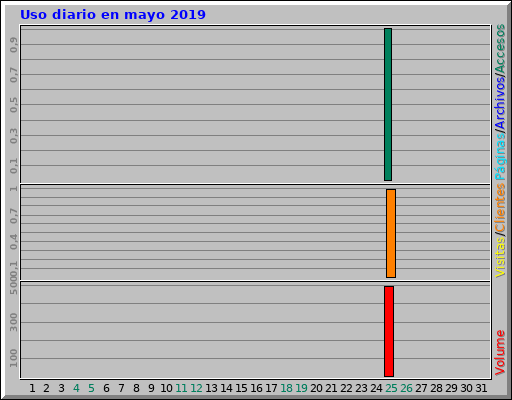Click the 0,3 y-axis label in top chart

(x=14, y=136)
